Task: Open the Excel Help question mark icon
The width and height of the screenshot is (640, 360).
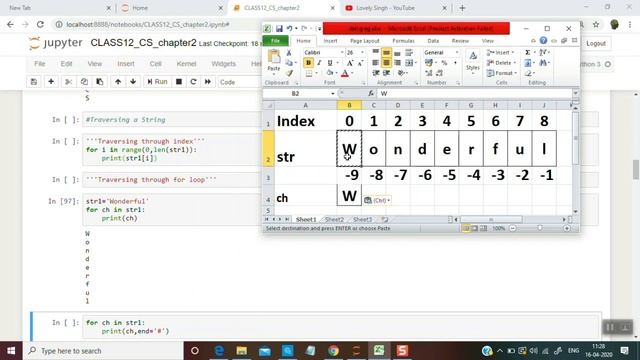Action: [543, 40]
